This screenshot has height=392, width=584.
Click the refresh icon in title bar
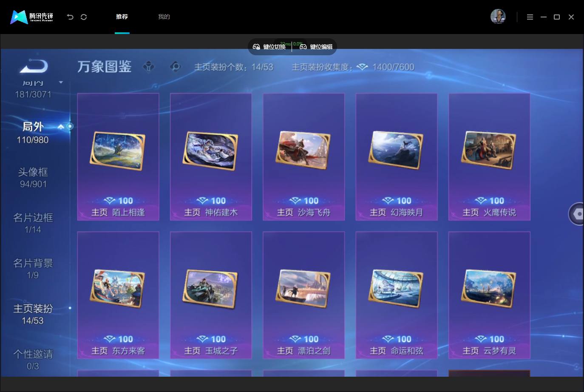click(84, 17)
